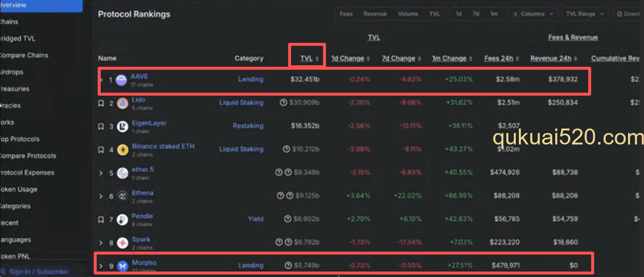The height and width of the screenshot is (277, 644).
Task: Click the Fees & Revenue group header
Action: click(x=573, y=37)
